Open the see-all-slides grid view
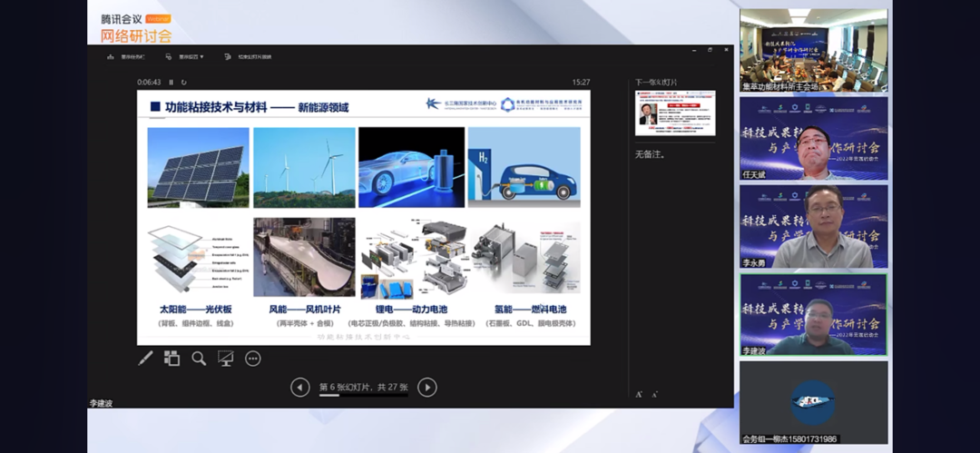Image resolution: width=980 pixels, height=453 pixels. (x=171, y=358)
